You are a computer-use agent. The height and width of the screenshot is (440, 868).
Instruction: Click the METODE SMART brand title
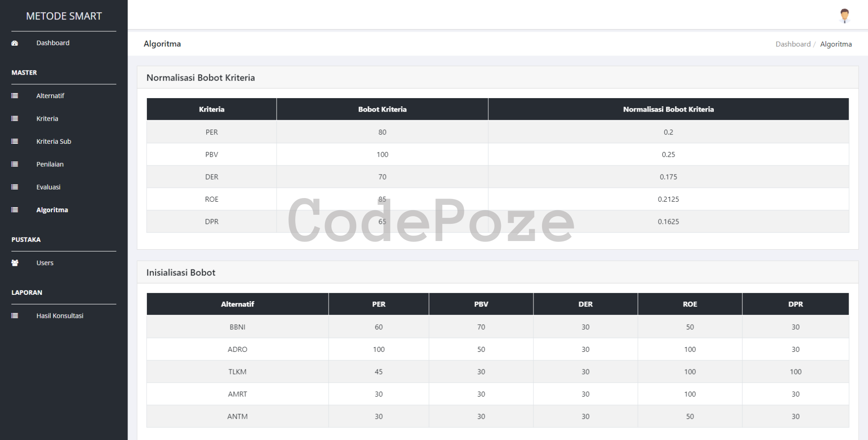click(64, 16)
